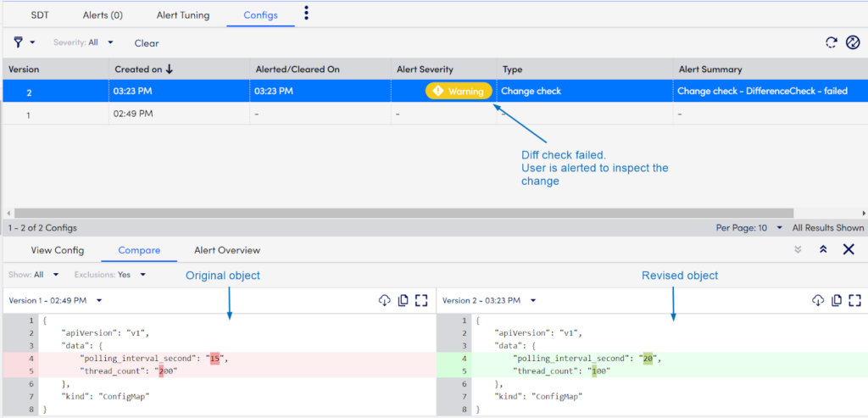Screen dimensions: 868x418
Task: Open the Alert Overview tab
Action: (x=227, y=250)
